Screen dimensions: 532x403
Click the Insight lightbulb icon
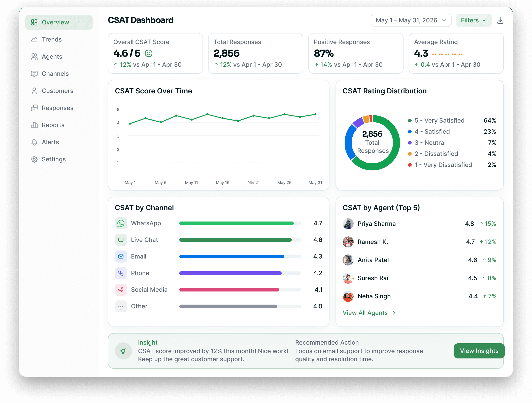123,351
